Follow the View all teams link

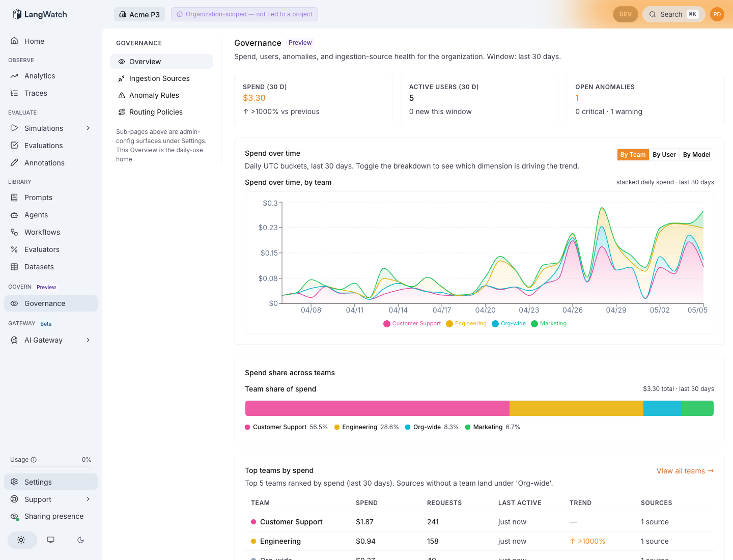(x=685, y=471)
